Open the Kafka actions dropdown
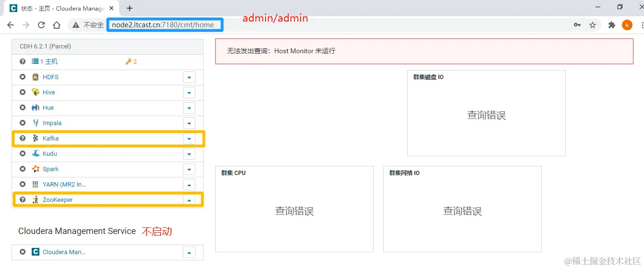Viewport: 644px width, 269px height. click(189, 139)
